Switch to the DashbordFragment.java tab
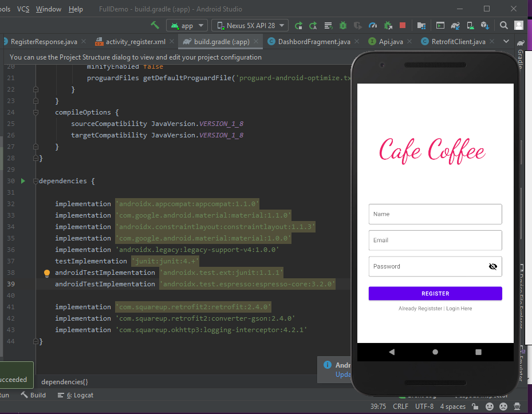532x414 pixels. coord(314,42)
